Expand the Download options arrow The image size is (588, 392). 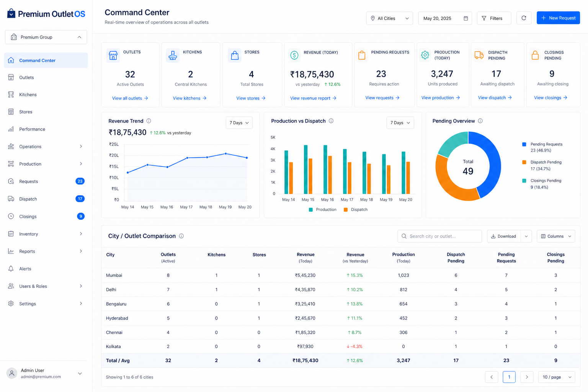click(526, 236)
